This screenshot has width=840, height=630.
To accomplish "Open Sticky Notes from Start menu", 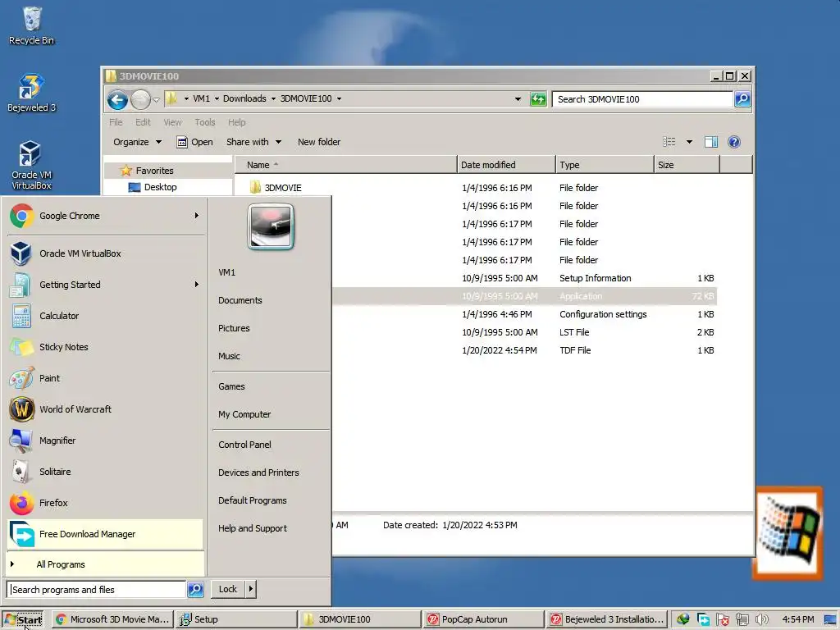I will click(106, 347).
